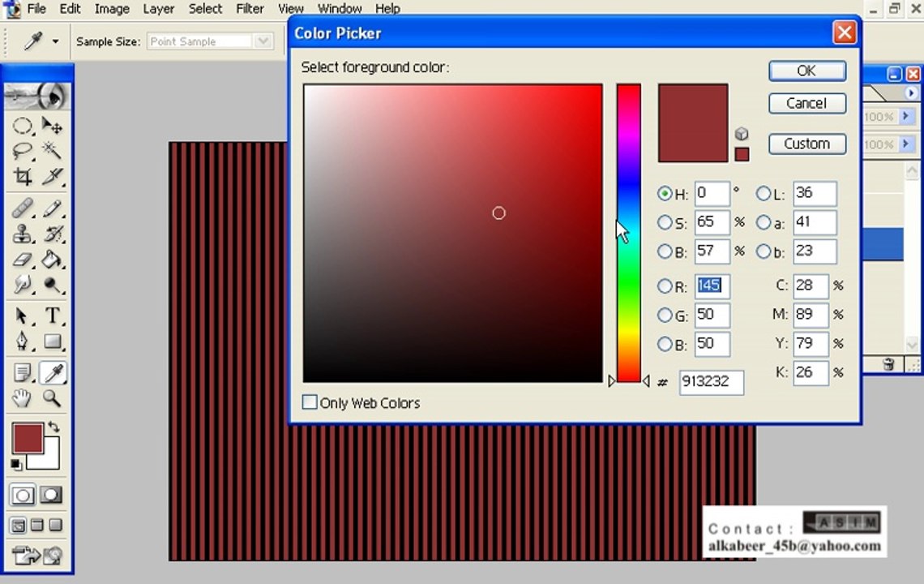Select the S saturation radio button
Viewport: 924px width, 584px height.
pos(665,222)
